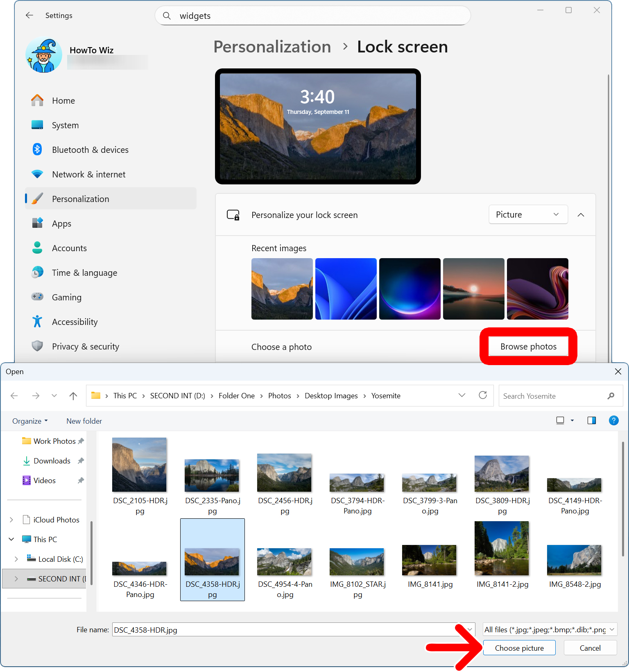
Task: Expand the address bar history dropdown
Action: tap(462, 395)
